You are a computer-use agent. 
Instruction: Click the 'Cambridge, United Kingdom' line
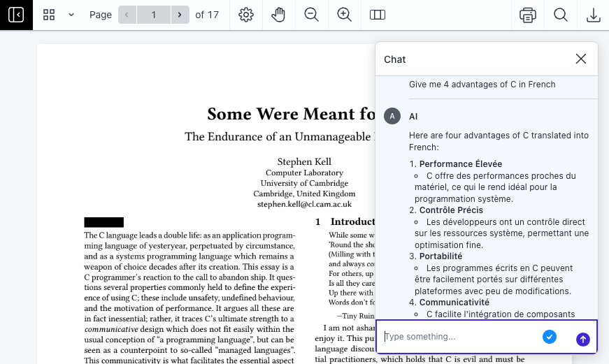tap(304, 194)
